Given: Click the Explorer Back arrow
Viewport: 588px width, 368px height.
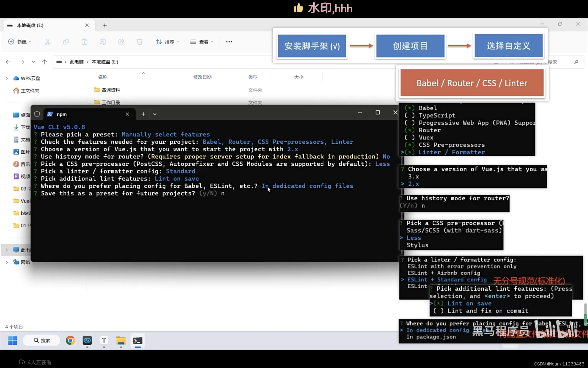Looking at the screenshot, I should (8, 62).
